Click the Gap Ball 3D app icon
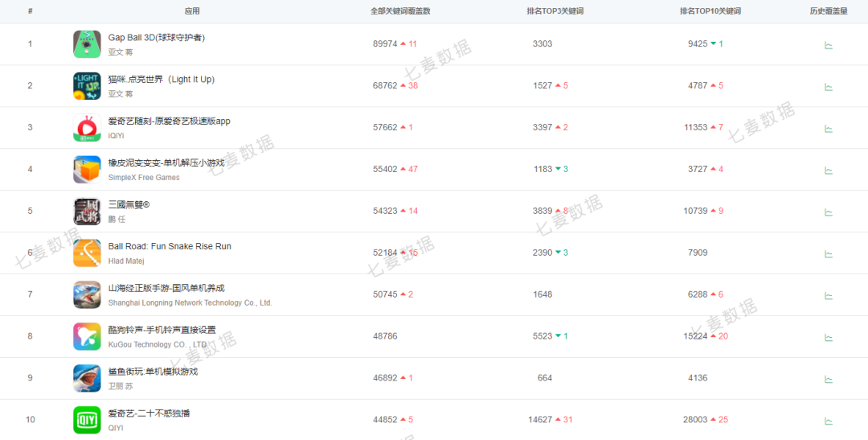The height and width of the screenshot is (440, 868). click(87, 44)
